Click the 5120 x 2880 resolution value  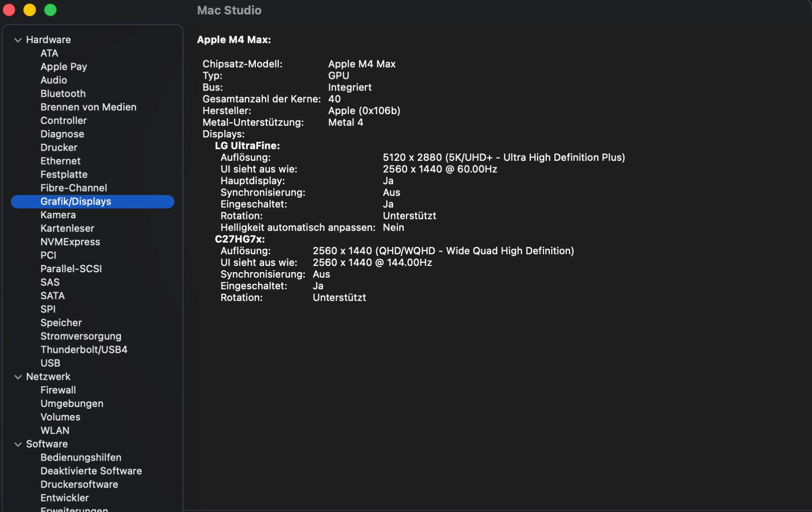tap(504, 158)
